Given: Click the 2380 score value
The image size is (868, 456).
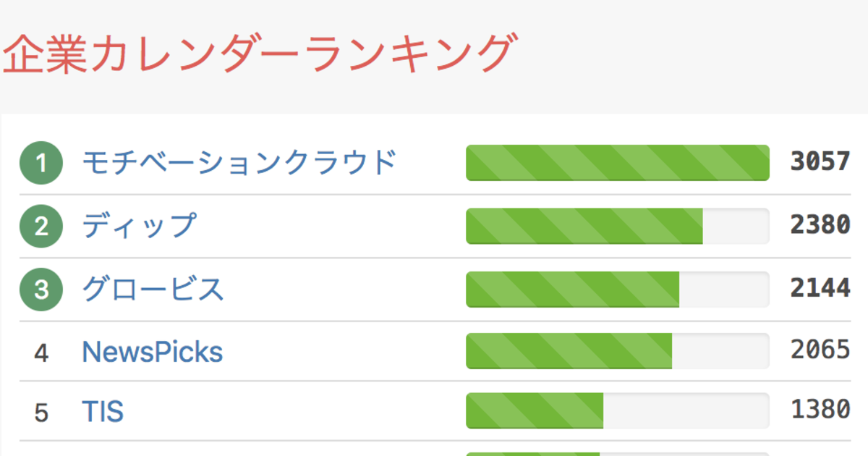Looking at the screenshot, I should [x=820, y=226].
